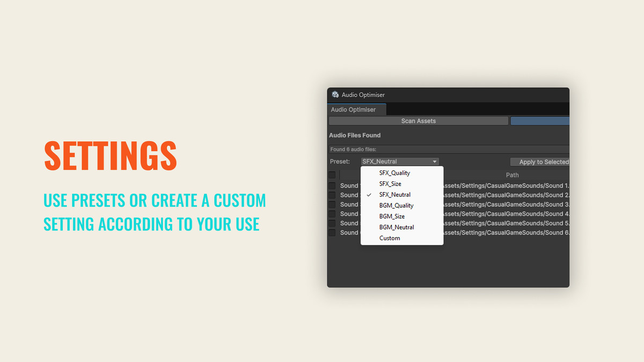Click the Audio Optimiser window title icon
Image resolution: width=644 pixels, height=362 pixels.
[335, 95]
